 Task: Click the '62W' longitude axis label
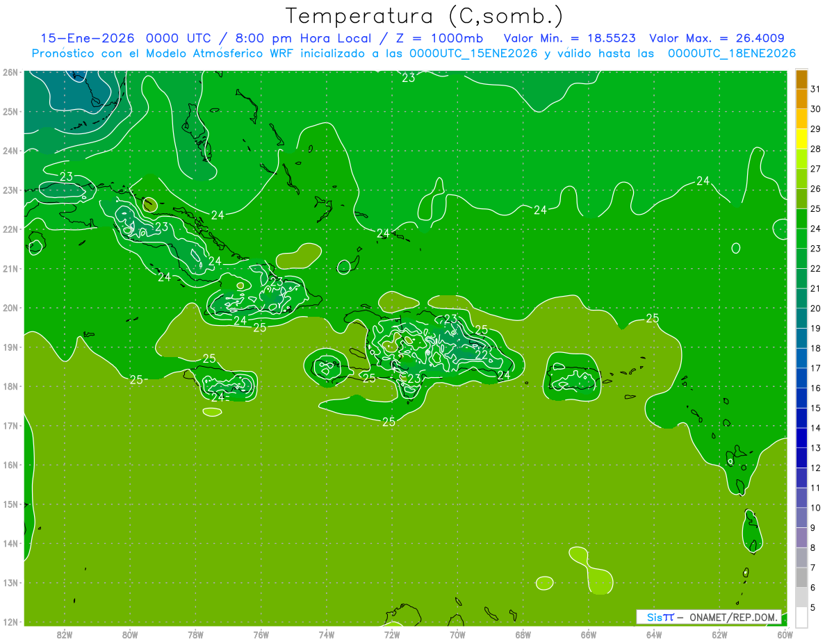point(720,634)
